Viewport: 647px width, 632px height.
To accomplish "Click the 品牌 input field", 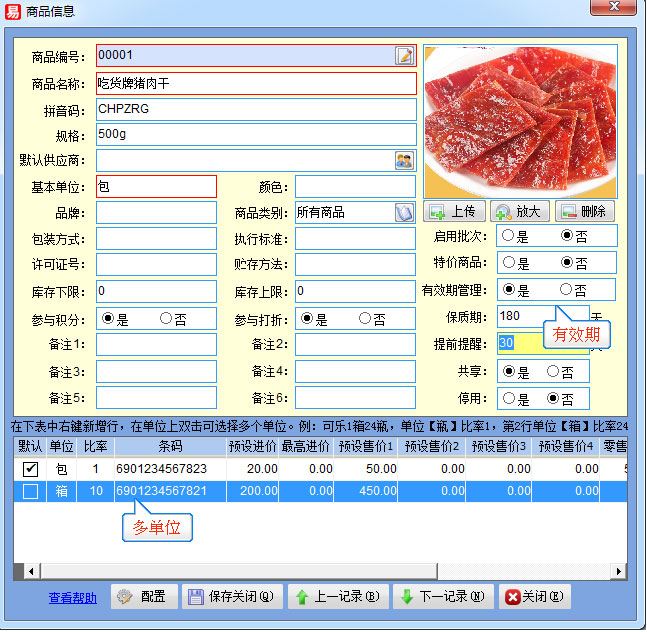I will pyautogui.click(x=156, y=213).
